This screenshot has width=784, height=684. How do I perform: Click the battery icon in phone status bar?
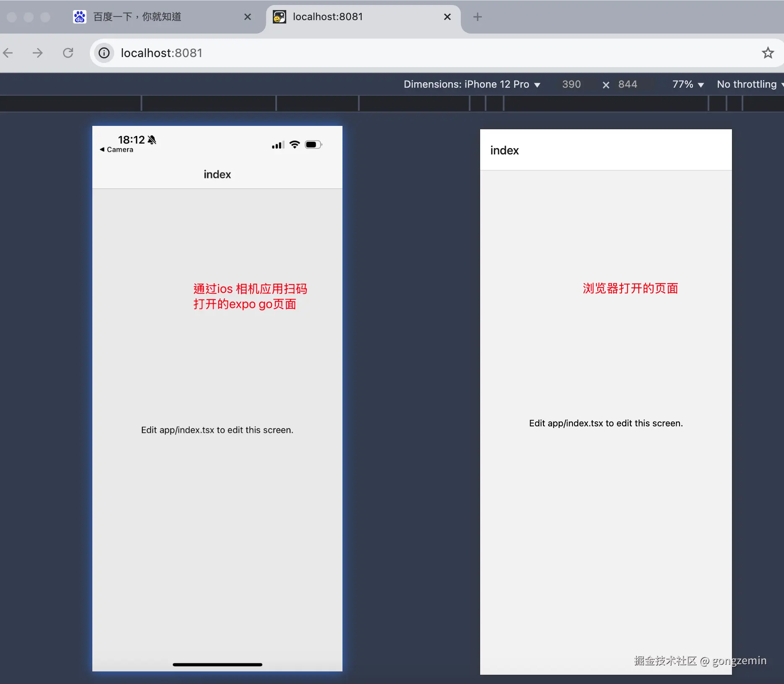click(313, 145)
